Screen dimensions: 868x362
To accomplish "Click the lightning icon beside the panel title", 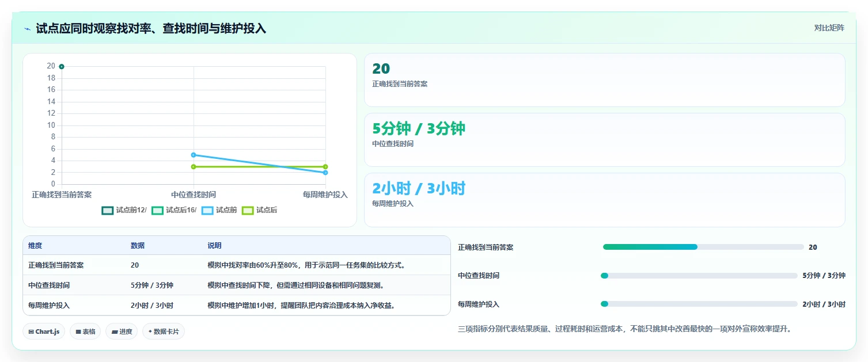I will (x=28, y=29).
